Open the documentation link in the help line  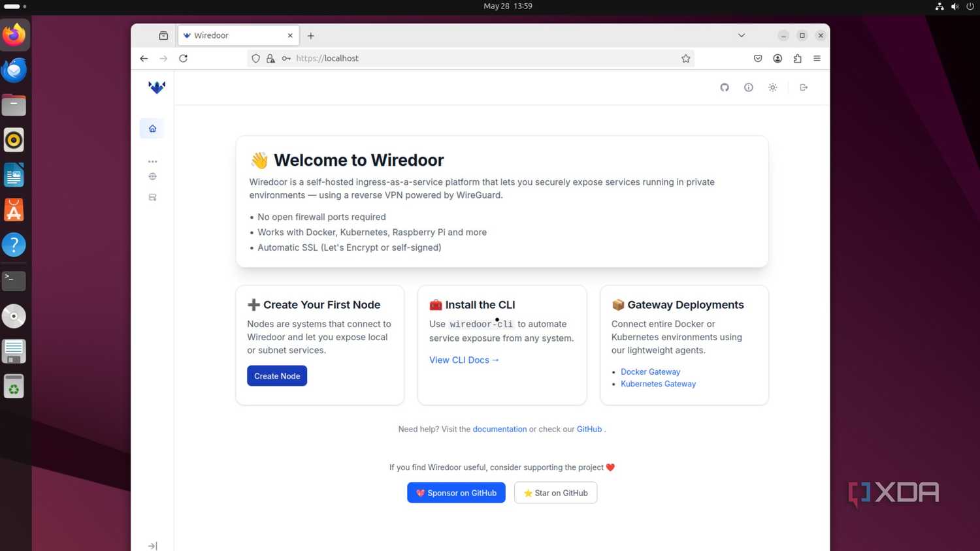499,429
